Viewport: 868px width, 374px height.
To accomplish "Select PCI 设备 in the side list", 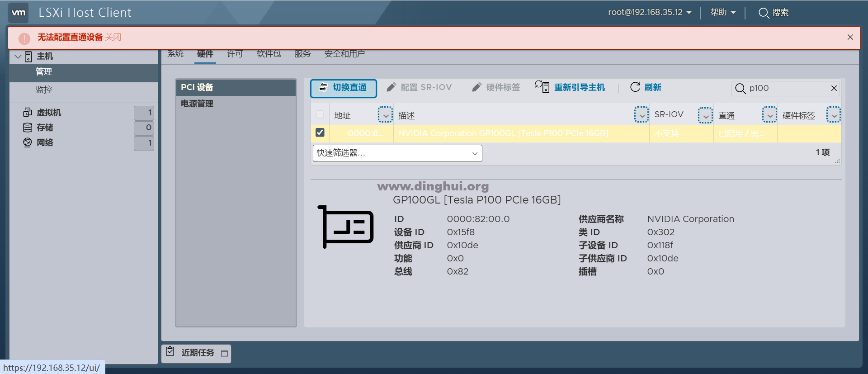I will [236, 87].
